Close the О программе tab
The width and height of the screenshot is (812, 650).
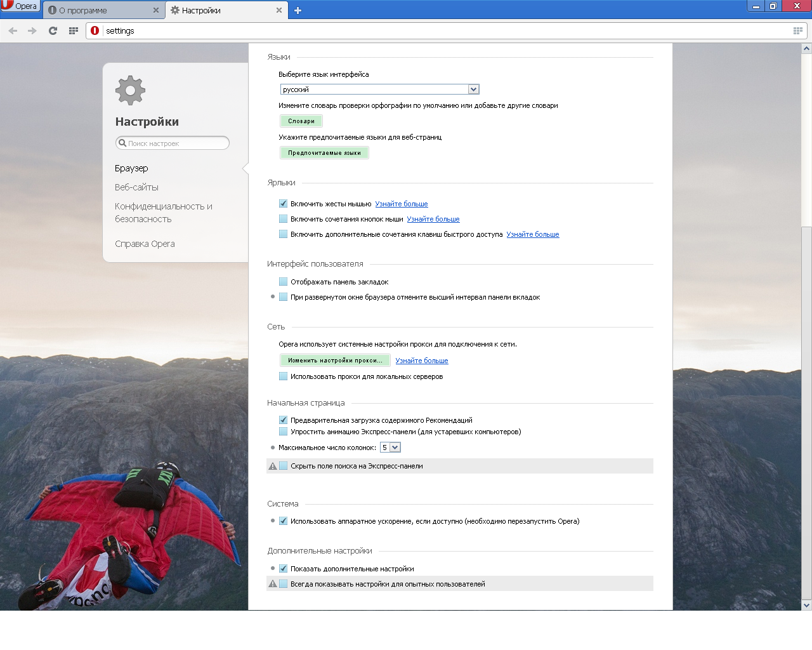click(x=156, y=10)
